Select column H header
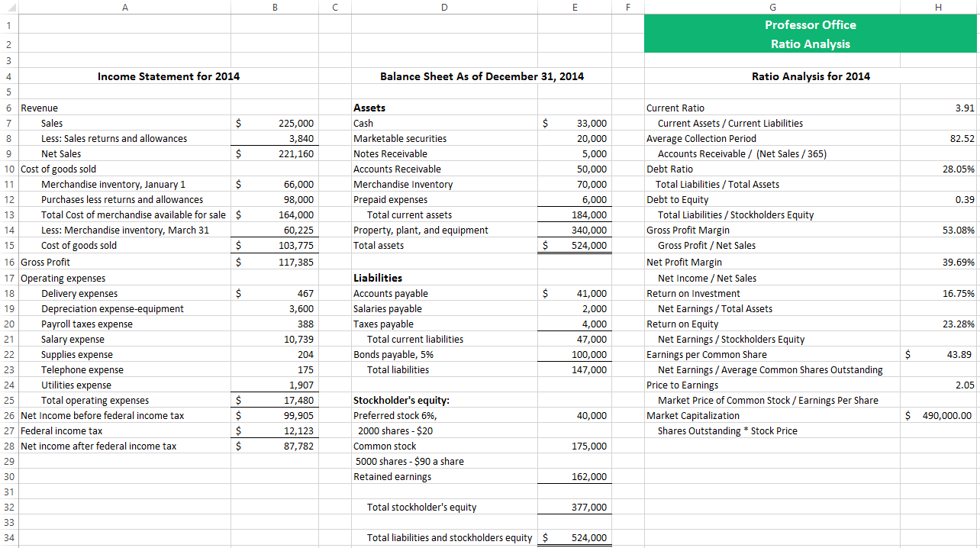 click(x=937, y=7)
